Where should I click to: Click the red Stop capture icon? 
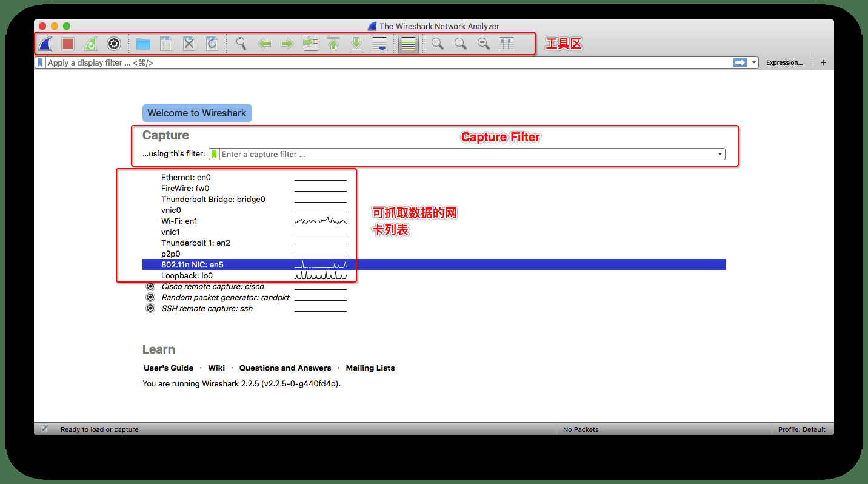click(68, 44)
